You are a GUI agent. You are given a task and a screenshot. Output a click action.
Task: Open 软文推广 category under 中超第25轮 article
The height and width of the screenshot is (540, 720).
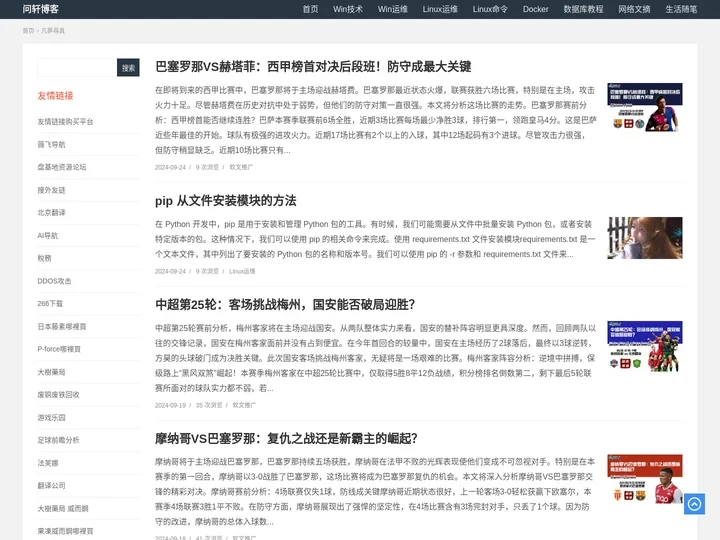[x=244, y=405]
